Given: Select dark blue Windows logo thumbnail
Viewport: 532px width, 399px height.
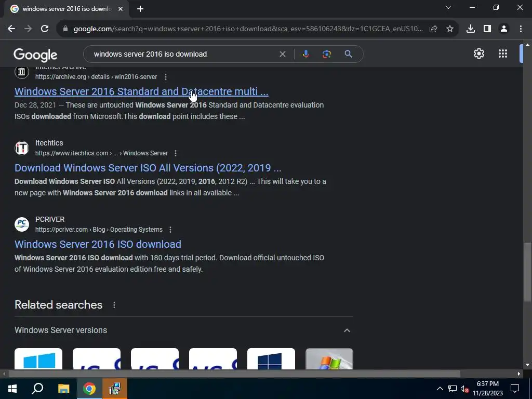Looking at the screenshot, I should pos(271,359).
